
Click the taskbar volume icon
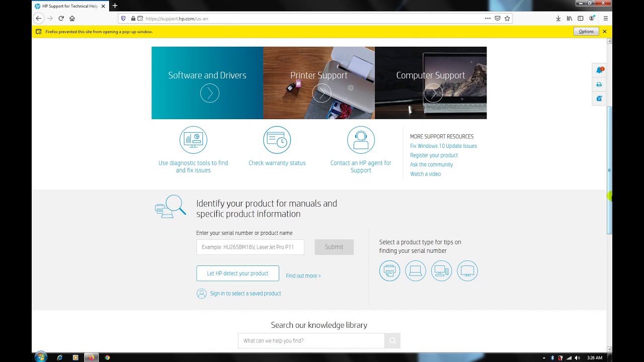577,358
